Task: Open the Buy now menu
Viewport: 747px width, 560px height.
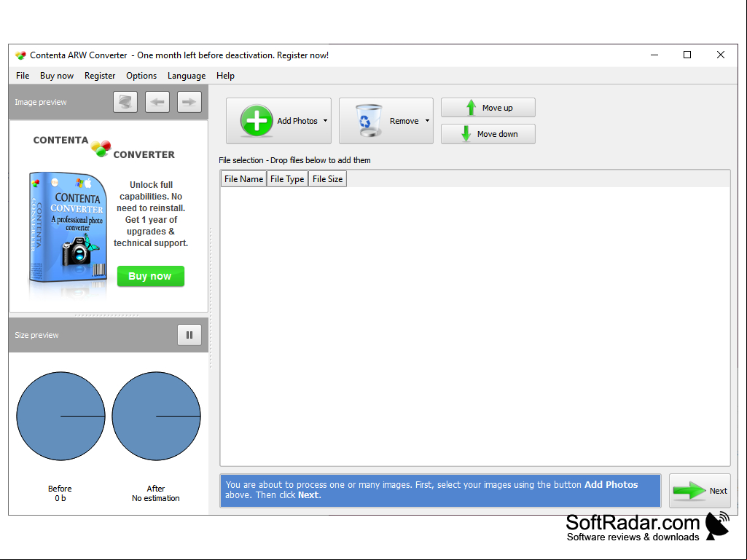Action: [x=57, y=76]
